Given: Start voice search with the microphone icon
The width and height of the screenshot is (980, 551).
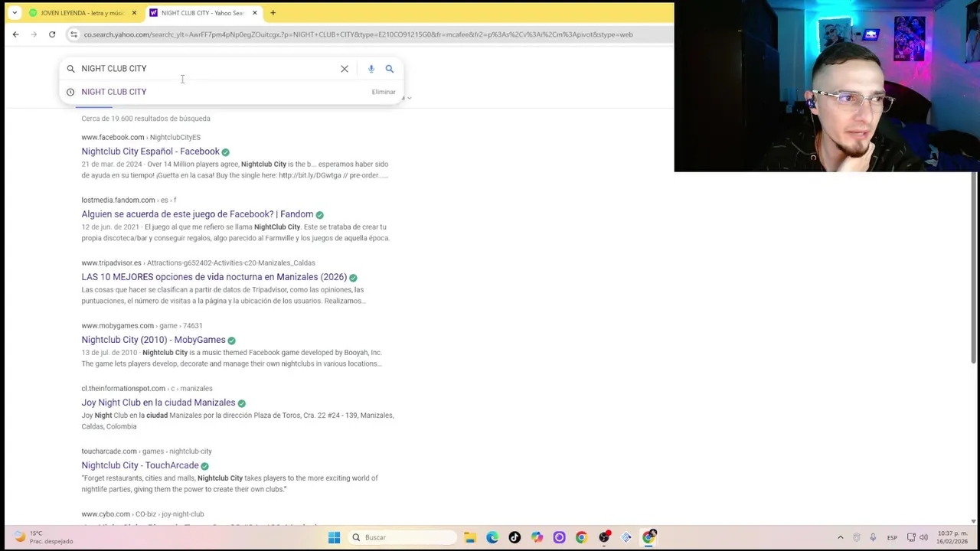Looking at the screenshot, I should (x=371, y=69).
